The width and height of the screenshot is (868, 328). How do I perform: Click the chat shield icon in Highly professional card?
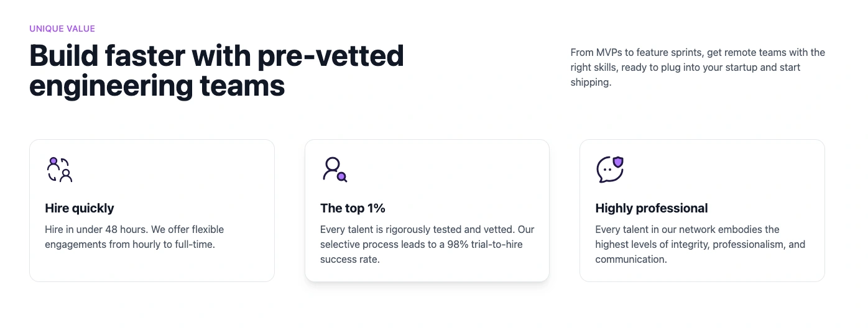click(610, 170)
